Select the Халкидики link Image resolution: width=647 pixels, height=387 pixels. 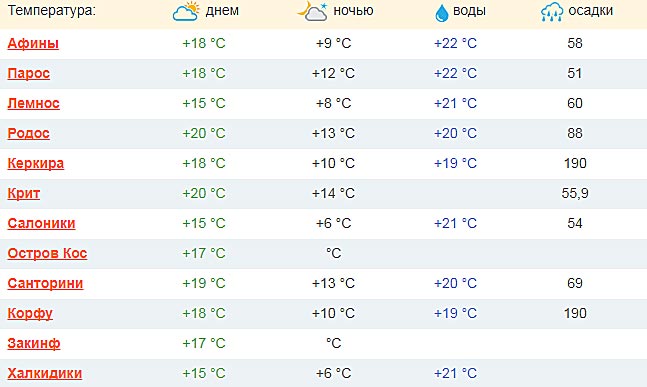(45, 373)
